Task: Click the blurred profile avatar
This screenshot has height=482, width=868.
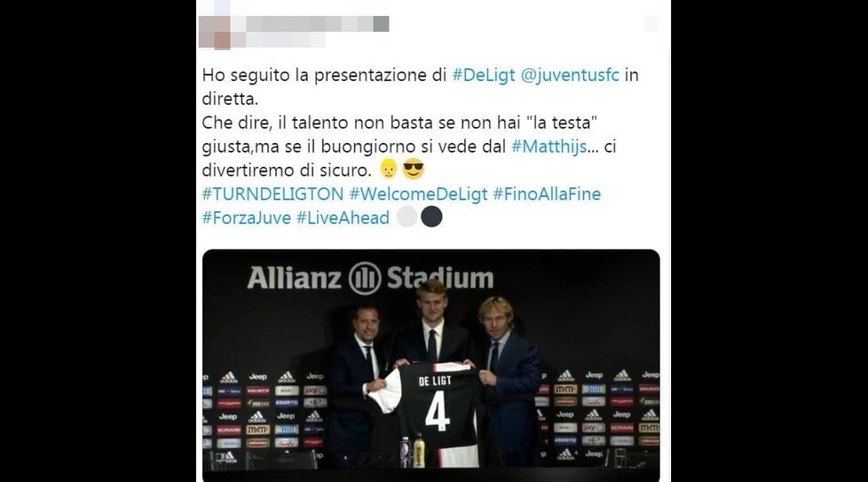Action: [x=215, y=32]
